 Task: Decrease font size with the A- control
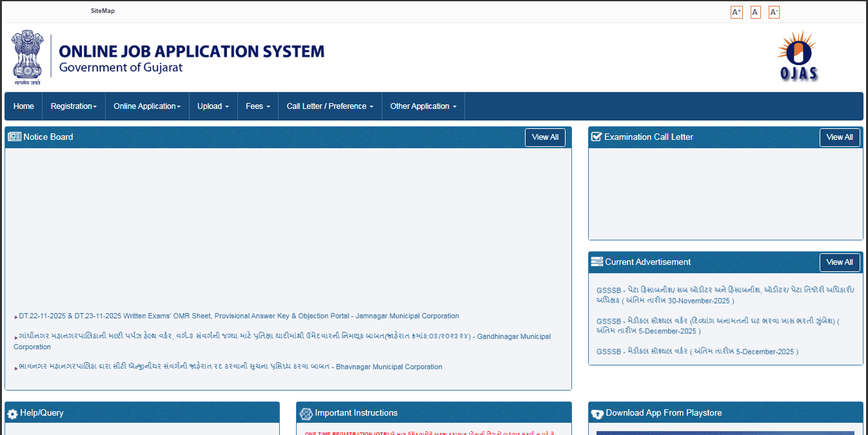tap(774, 12)
